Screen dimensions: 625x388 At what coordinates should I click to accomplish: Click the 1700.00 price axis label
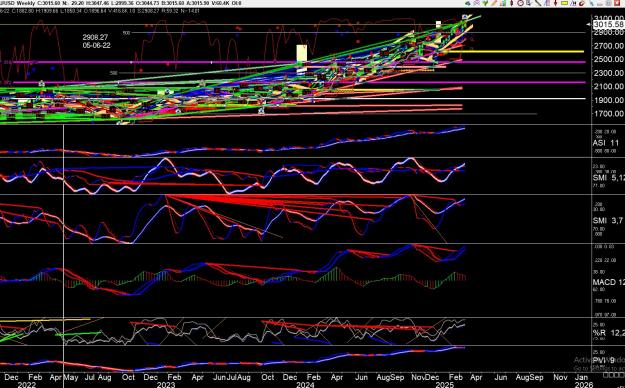click(609, 114)
